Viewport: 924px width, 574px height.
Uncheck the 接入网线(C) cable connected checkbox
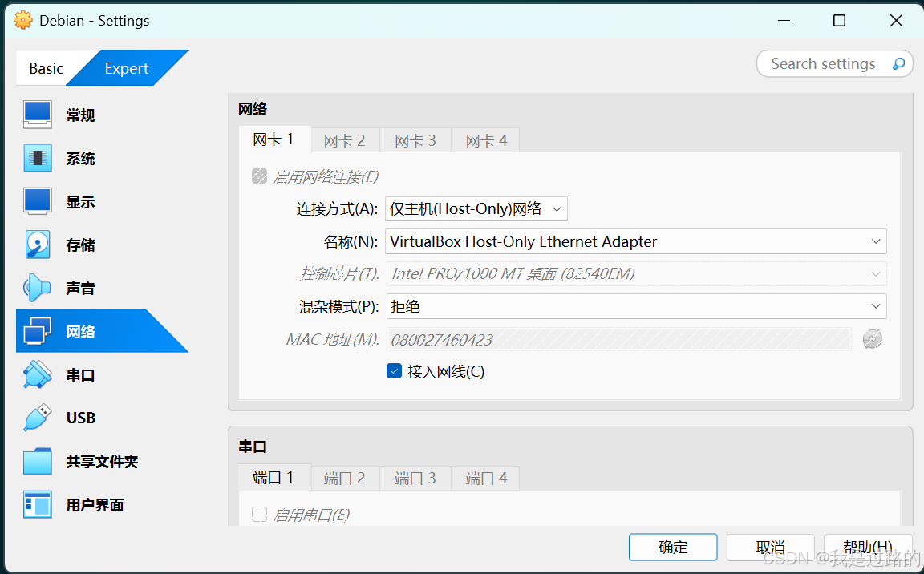[x=395, y=371]
